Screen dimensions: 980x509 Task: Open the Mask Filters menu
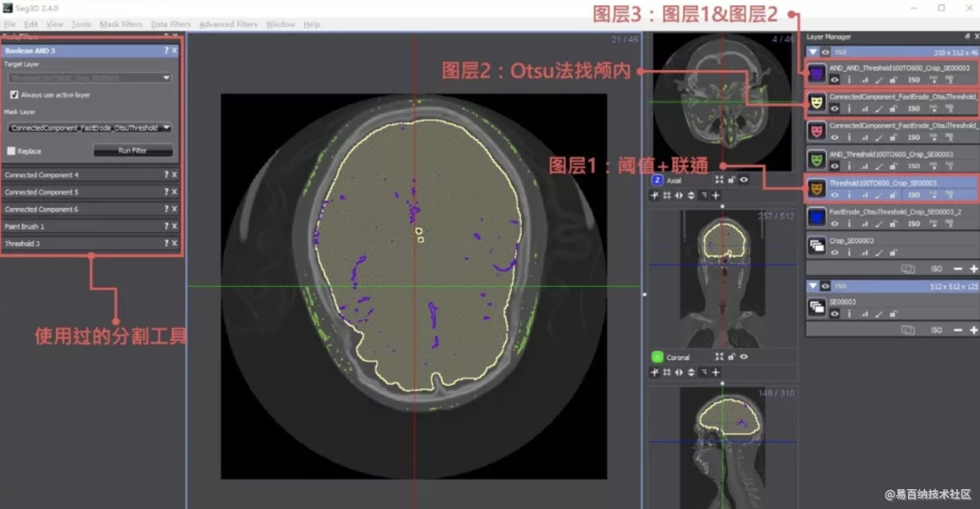(121, 24)
